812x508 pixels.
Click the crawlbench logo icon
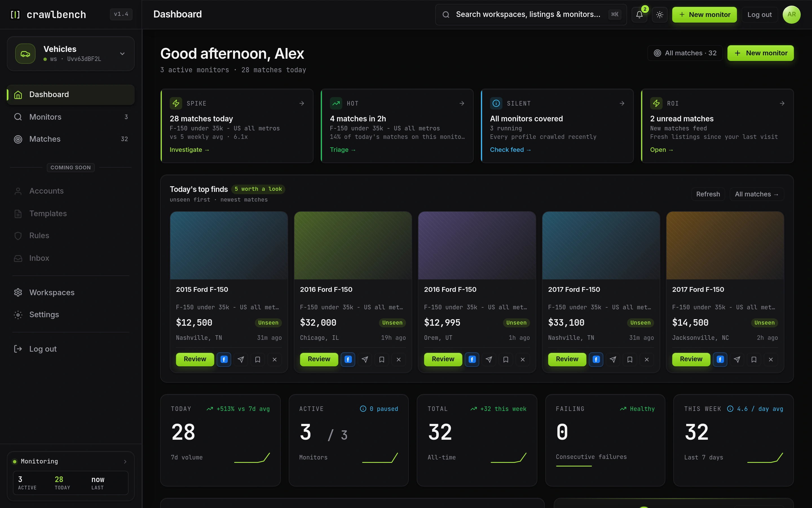click(15, 14)
